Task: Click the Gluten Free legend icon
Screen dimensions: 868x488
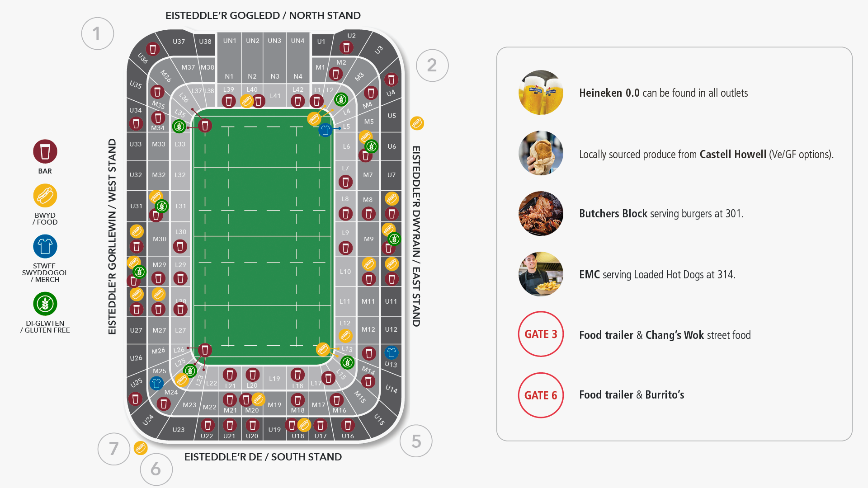Action: (45, 304)
